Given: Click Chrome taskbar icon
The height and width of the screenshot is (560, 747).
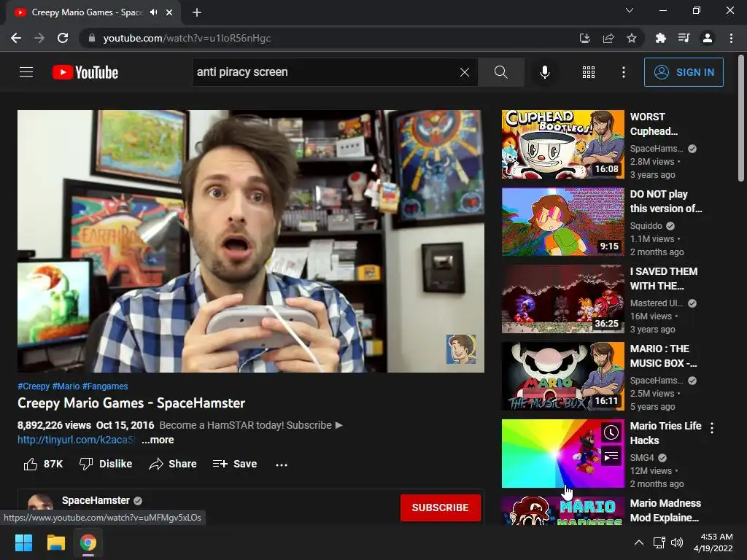Looking at the screenshot, I should pos(88,542).
